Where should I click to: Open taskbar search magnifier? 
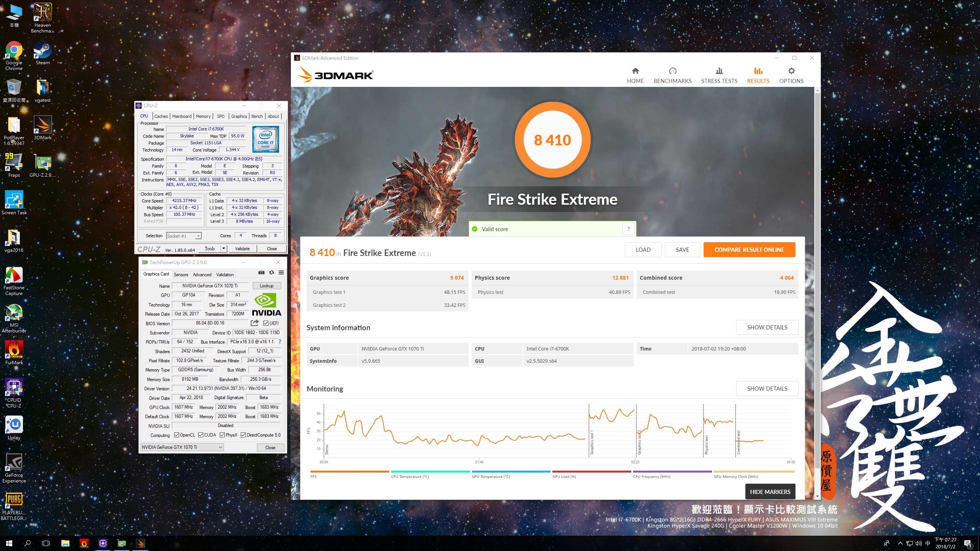[x=28, y=543]
